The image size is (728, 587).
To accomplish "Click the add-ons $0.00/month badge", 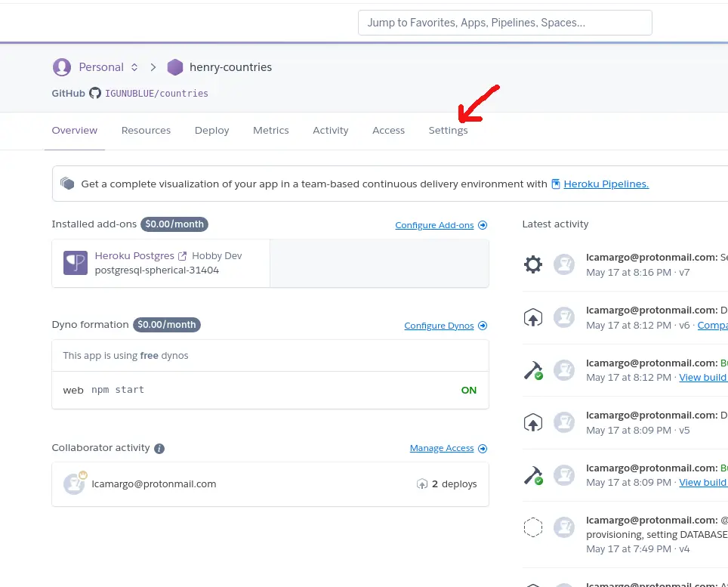I will click(x=174, y=224).
